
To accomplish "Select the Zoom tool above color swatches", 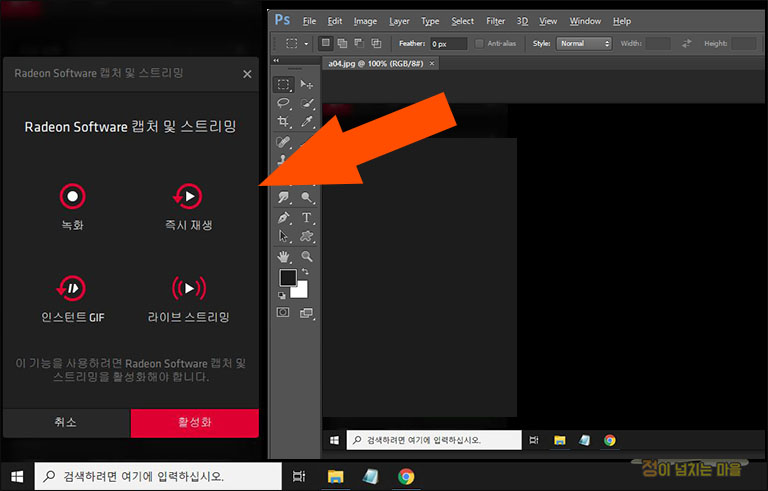I will [307, 256].
